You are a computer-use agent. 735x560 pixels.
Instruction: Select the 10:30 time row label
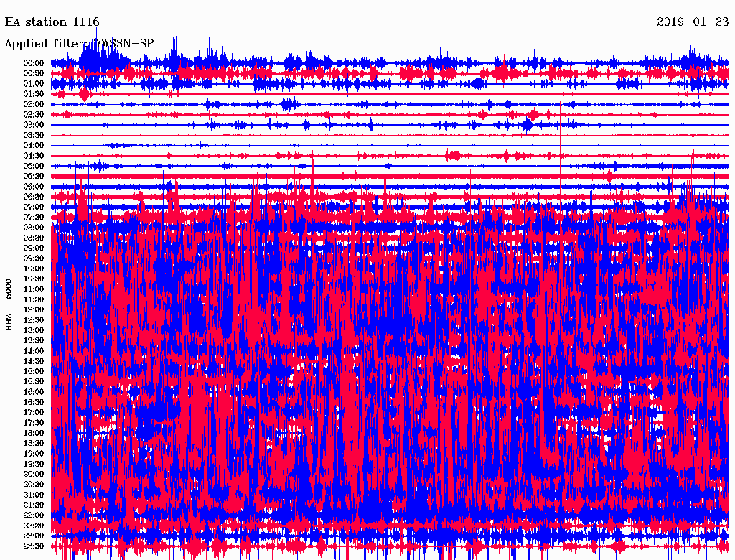(x=34, y=279)
